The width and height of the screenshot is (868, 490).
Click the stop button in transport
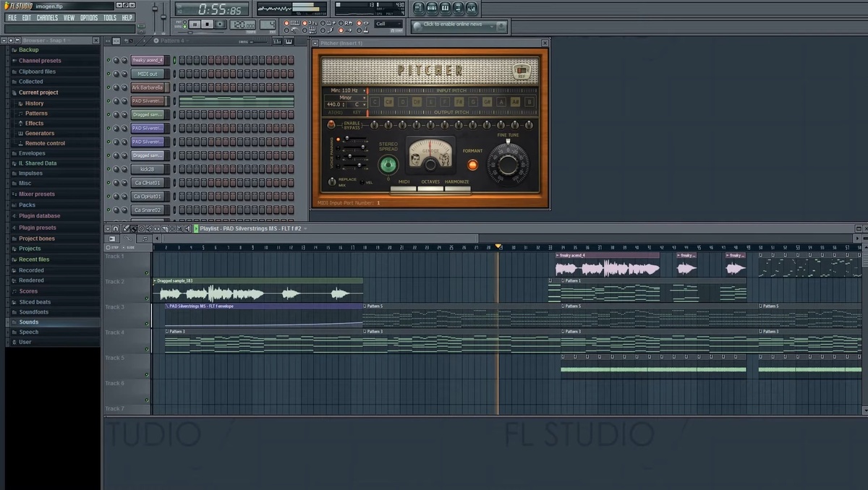point(208,25)
